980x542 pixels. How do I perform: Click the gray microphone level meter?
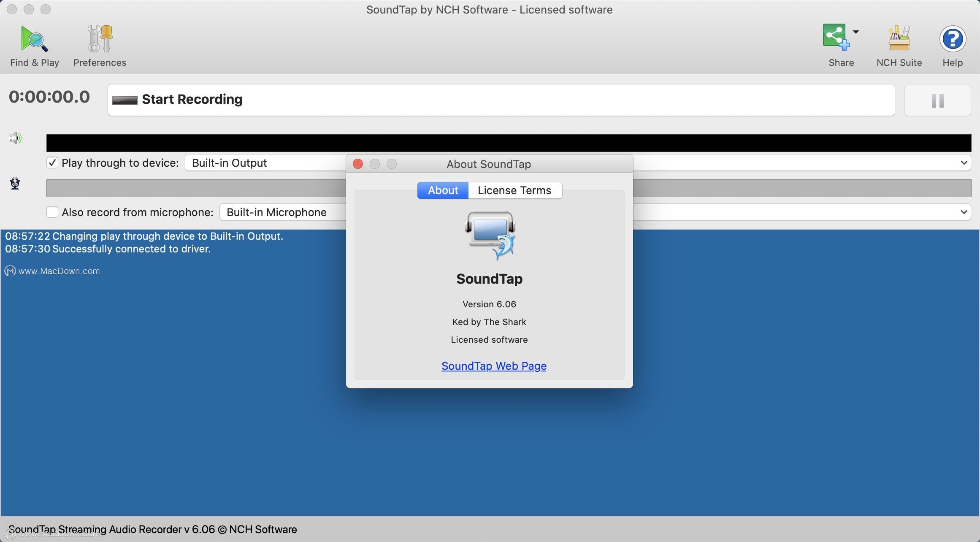point(509,188)
